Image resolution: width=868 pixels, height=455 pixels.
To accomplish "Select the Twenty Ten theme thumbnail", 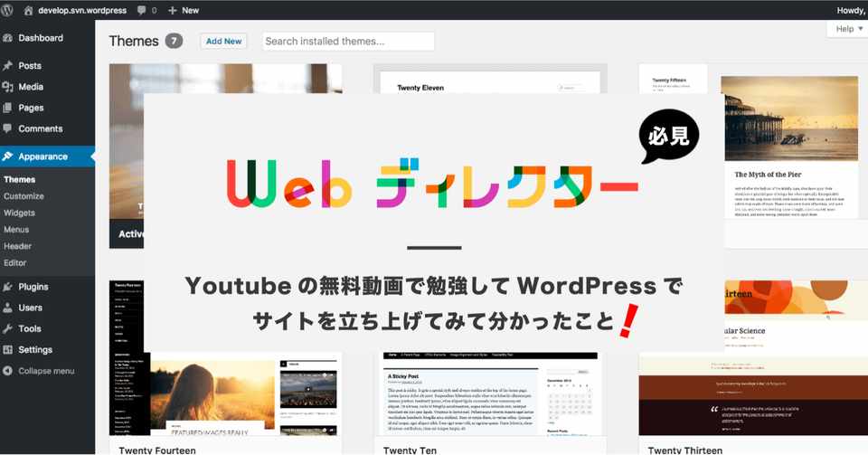I will pos(490,393).
